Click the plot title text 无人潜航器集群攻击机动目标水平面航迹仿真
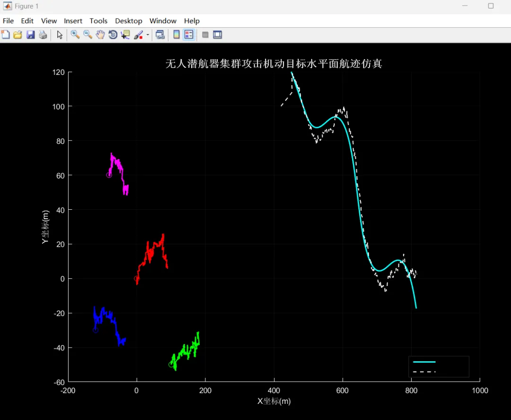 [274, 63]
